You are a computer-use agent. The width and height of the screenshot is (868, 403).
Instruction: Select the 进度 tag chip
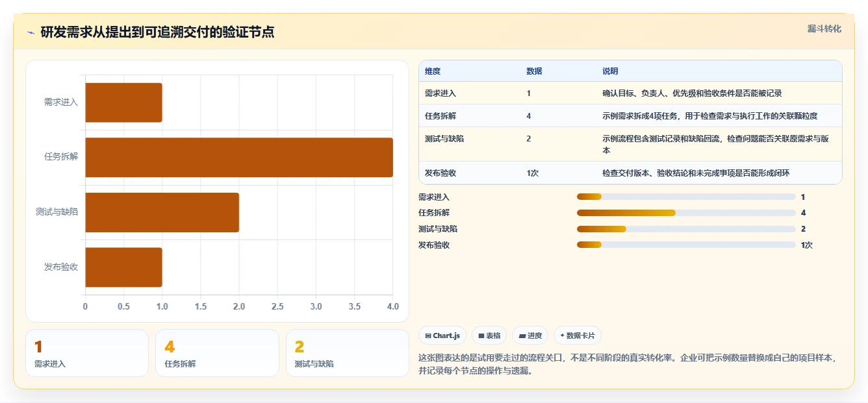coord(530,336)
